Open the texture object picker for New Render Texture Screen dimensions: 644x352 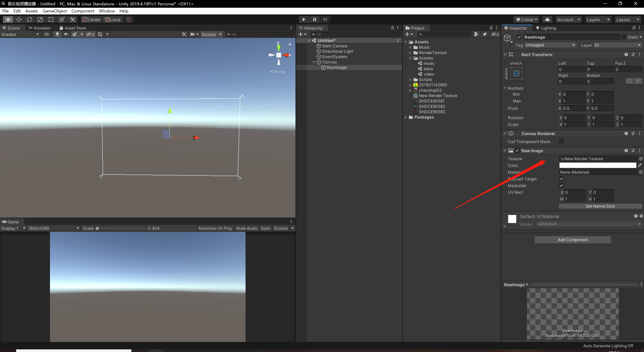point(641,159)
